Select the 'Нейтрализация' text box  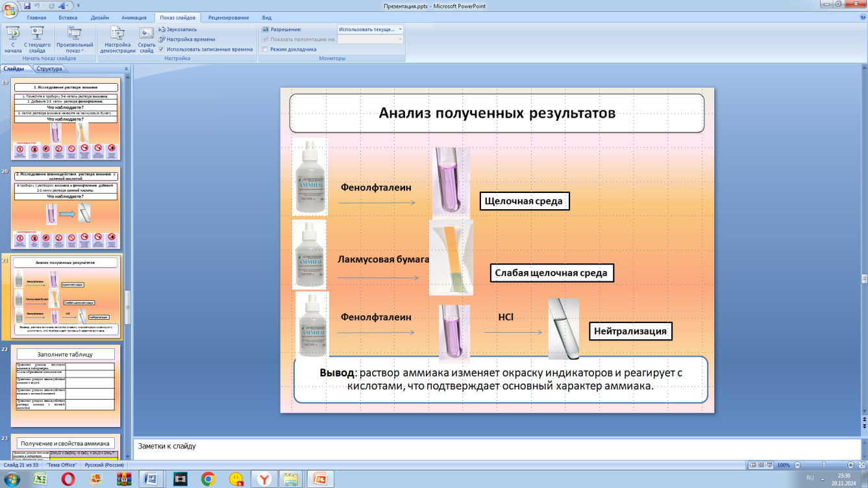coord(630,331)
